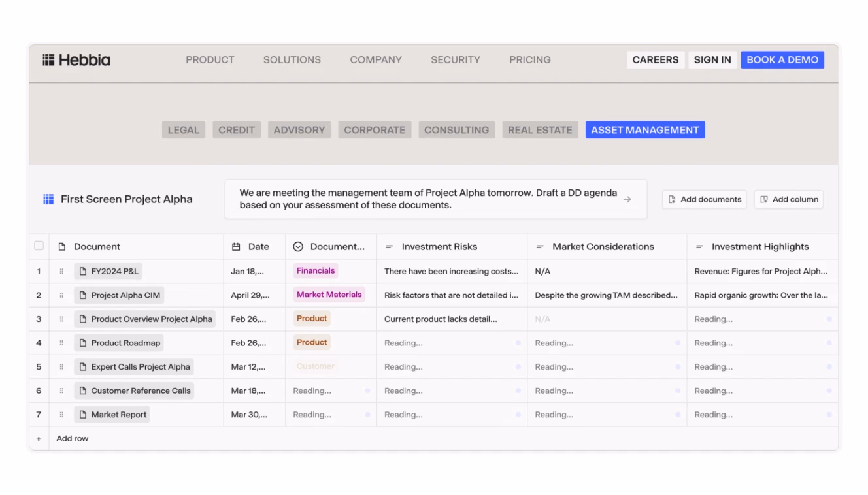Image resolution: width=868 pixels, height=495 pixels.
Task: Click the document icon in Add documents
Action: tap(672, 199)
